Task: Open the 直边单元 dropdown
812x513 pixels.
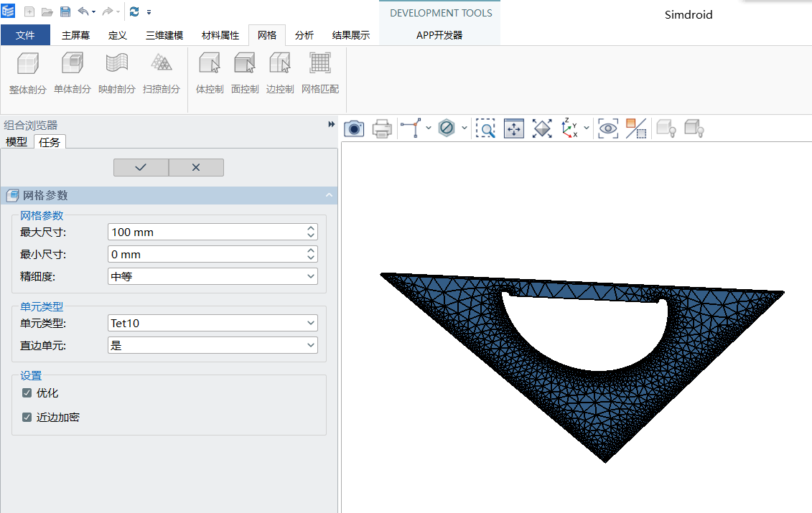Action: [213, 345]
